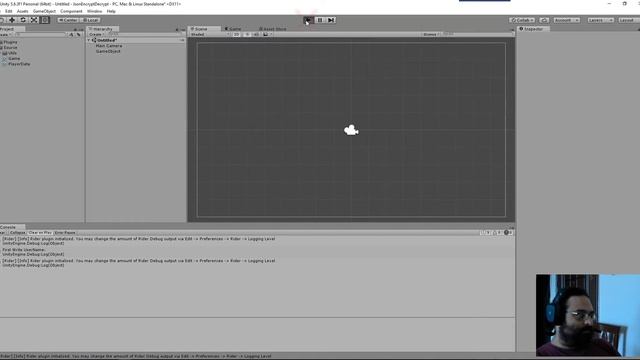Image resolution: width=640 pixels, height=360 pixels.
Task: Select the Plugins folder in Project
Action: 9,42
